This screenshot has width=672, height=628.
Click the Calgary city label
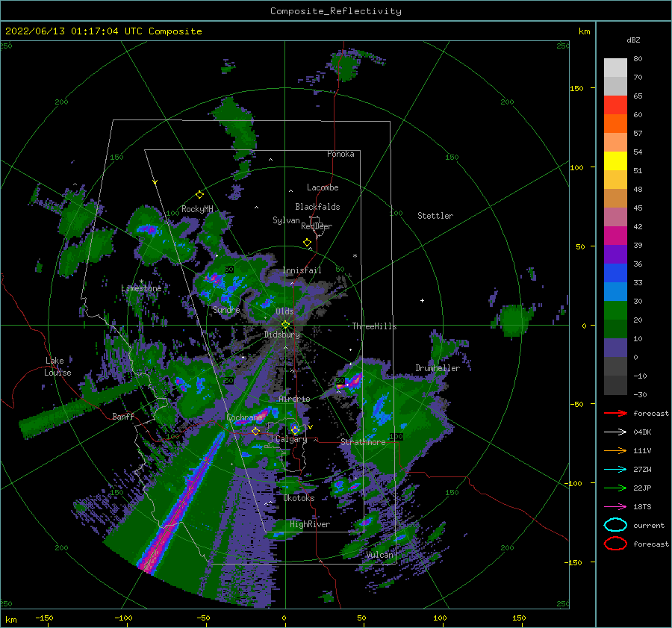coord(291,439)
